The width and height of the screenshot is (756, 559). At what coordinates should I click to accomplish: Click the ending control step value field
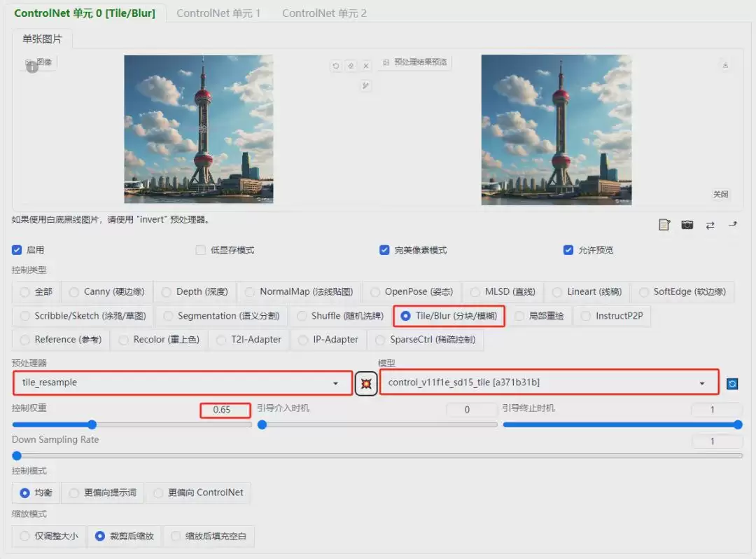coord(717,410)
